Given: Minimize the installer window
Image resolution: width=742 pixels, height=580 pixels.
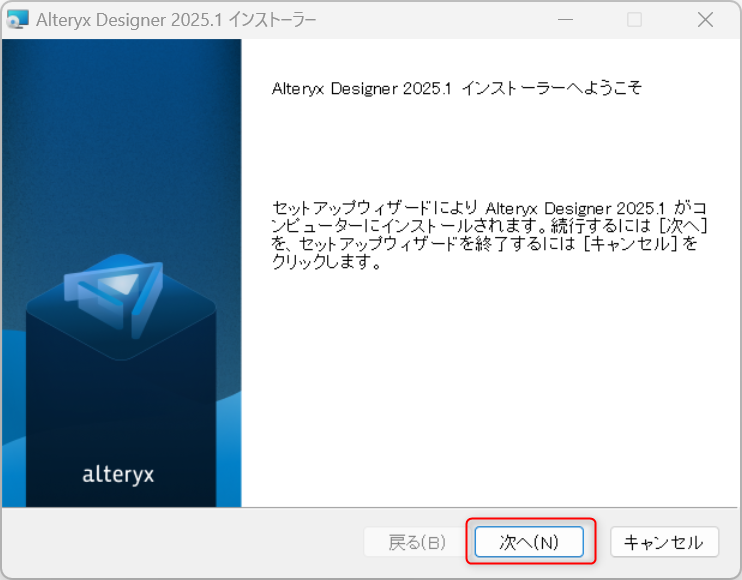Looking at the screenshot, I should (565, 20).
